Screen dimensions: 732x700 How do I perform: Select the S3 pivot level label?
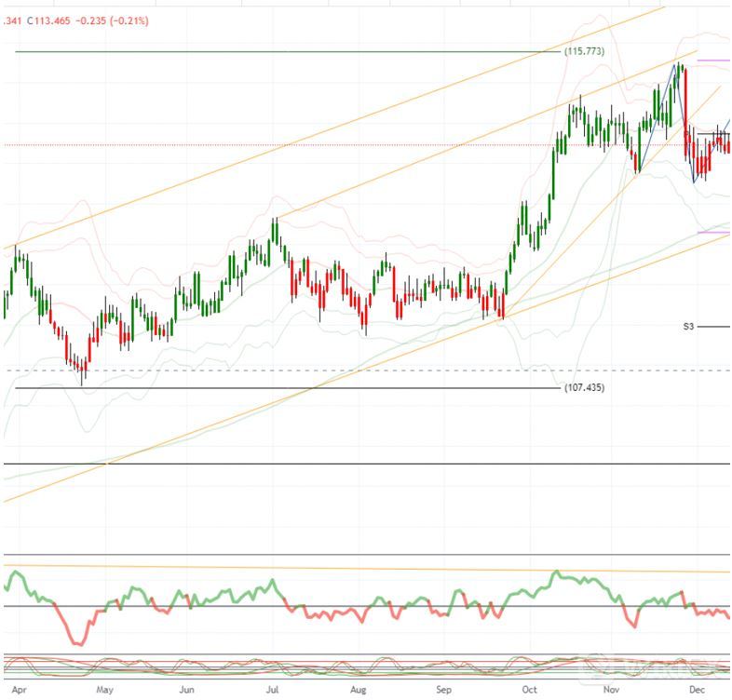(689, 327)
